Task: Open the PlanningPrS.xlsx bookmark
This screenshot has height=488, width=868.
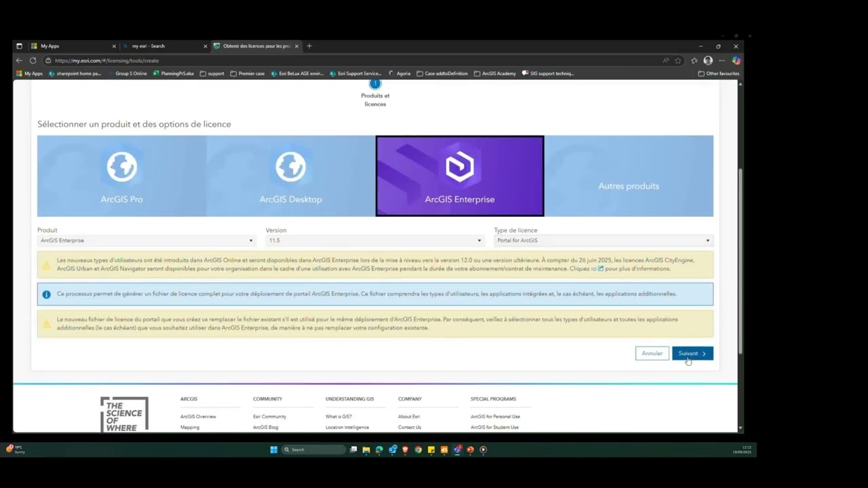Action: tap(174, 73)
